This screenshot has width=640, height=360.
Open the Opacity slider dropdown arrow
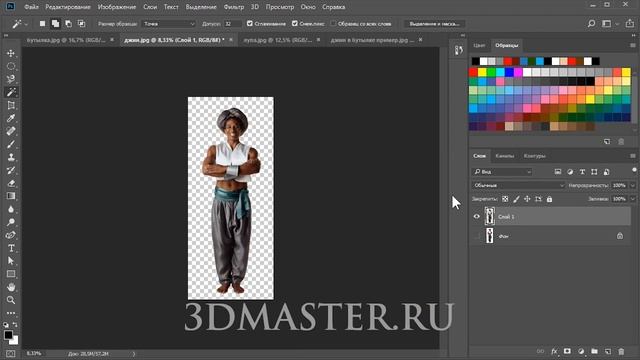(633, 185)
